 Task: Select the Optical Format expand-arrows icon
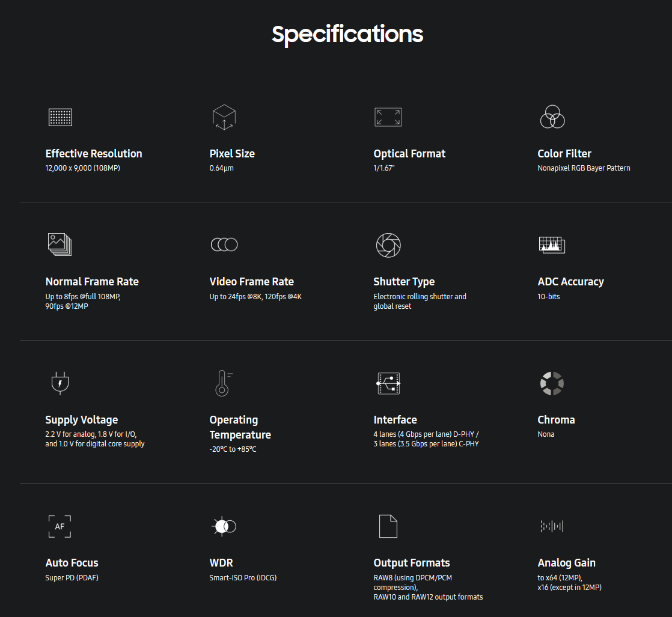(x=388, y=117)
